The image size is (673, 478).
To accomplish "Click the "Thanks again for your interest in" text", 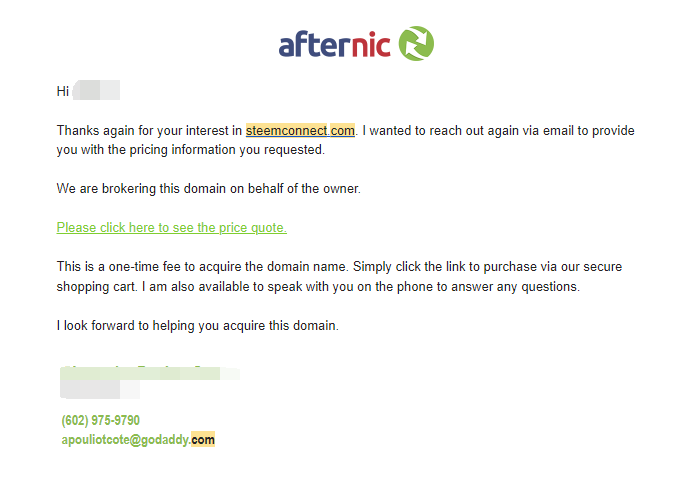I will point(149,130).
